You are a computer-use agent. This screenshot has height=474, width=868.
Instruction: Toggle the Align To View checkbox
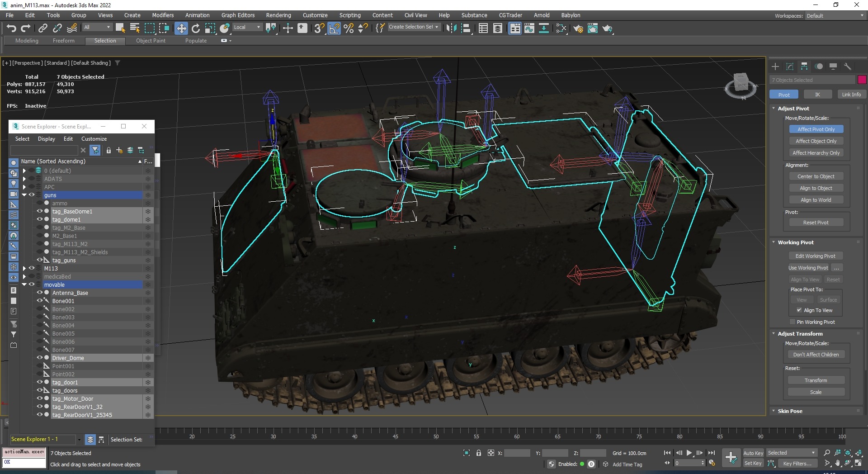click(x=799, y=310)
